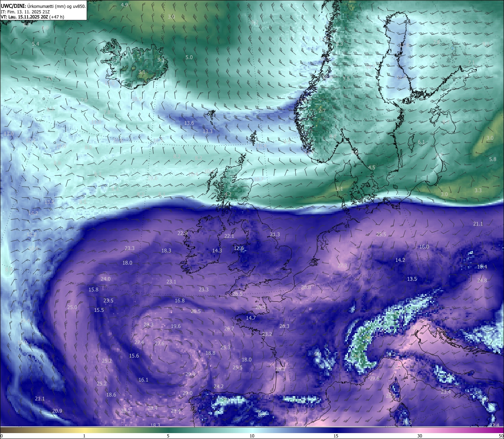The height and width of the screenshot is (439, 504).
Task: Click the 25.0 value on the left side
Action: (72, 307)
